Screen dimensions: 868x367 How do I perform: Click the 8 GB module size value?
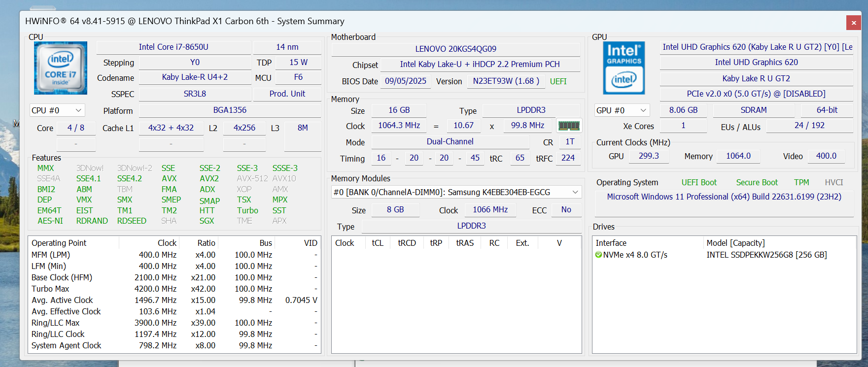point(395,210)
